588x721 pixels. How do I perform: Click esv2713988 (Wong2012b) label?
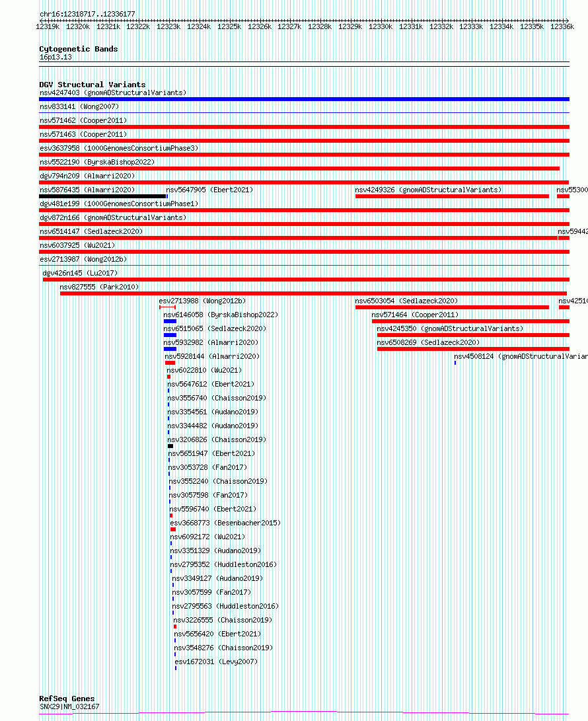pyautogui.click(x=202, y=301)
